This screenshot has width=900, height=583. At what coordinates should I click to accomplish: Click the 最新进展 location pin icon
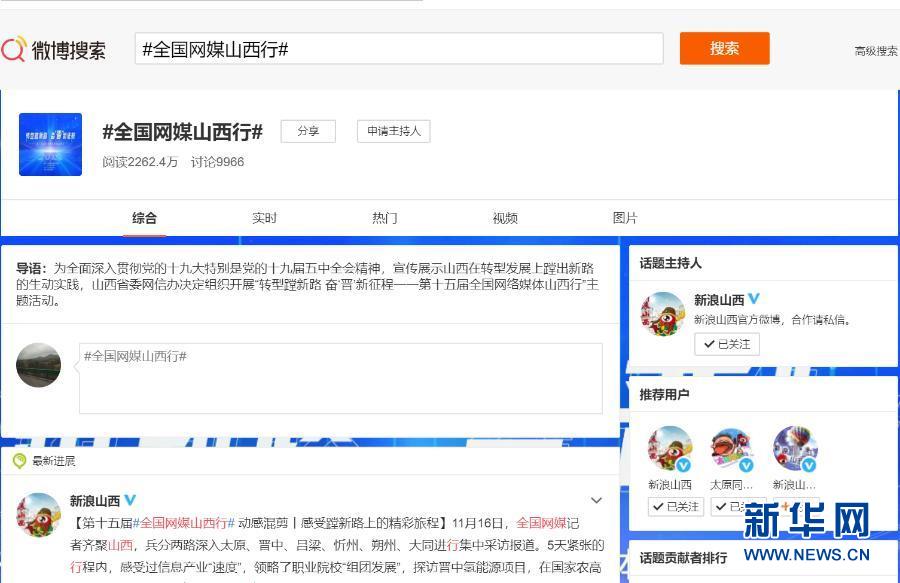pos(19,461)
